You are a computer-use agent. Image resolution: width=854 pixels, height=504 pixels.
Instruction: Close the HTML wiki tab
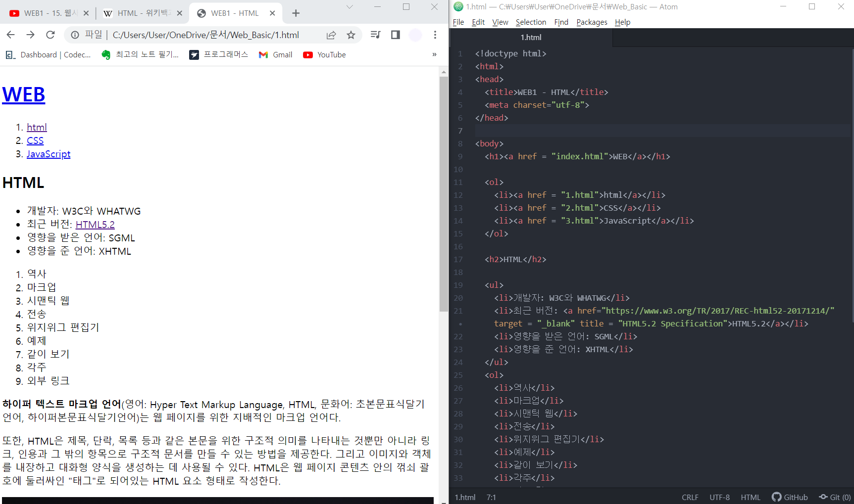coord(179,13)
